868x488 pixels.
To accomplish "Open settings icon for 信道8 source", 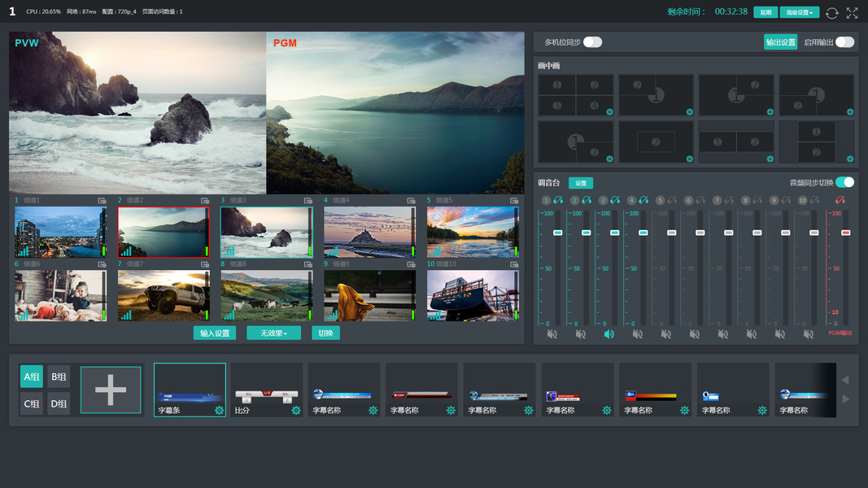I will pos(308,264).
